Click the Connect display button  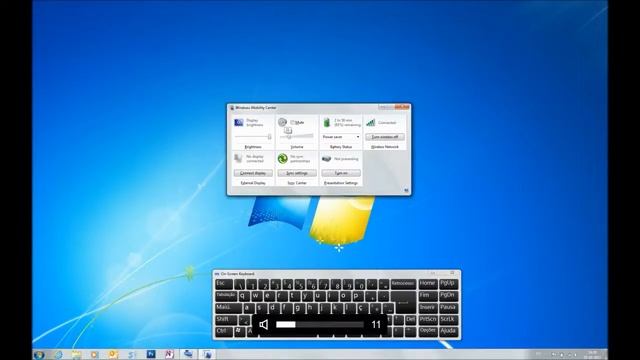(253, 173)
